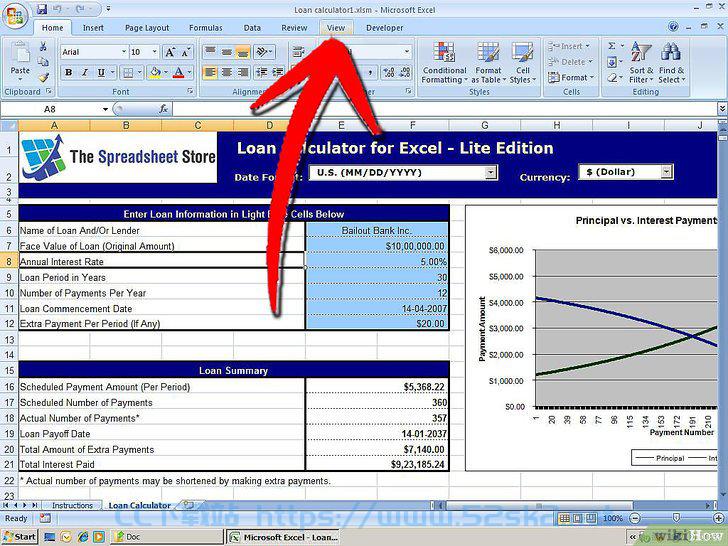Open the Formulas ribbon tab

(206, 28)
